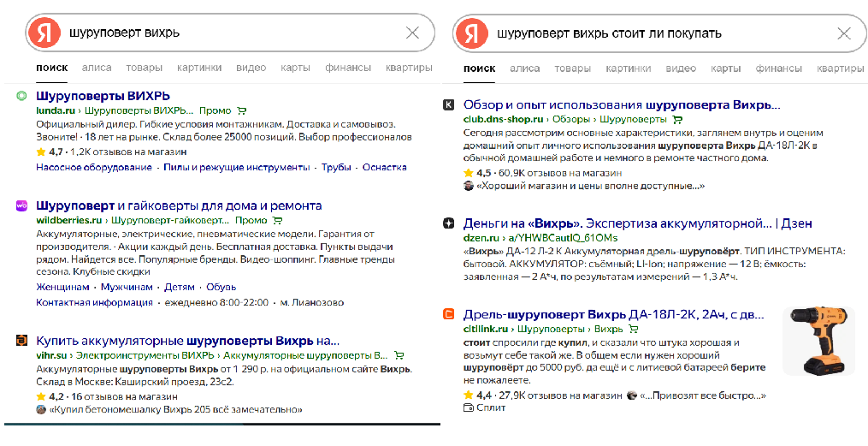The image size is (868, 446).
Task: Switch to финансы tab in right search
Action: [779, 68]
